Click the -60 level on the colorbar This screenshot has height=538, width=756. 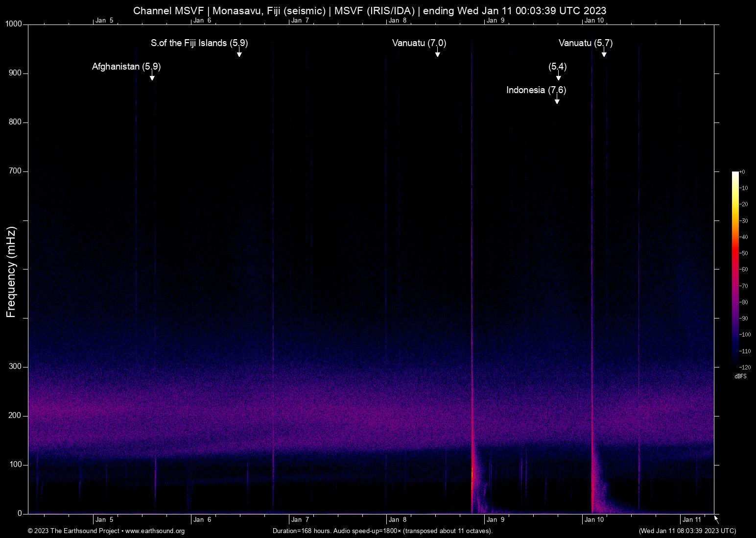pyautogui.click(x=734, y=269)
